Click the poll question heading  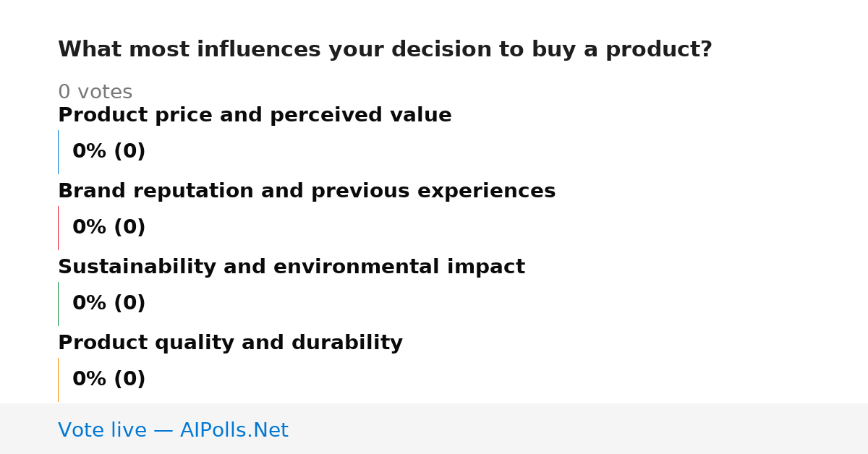pos(385,50)
